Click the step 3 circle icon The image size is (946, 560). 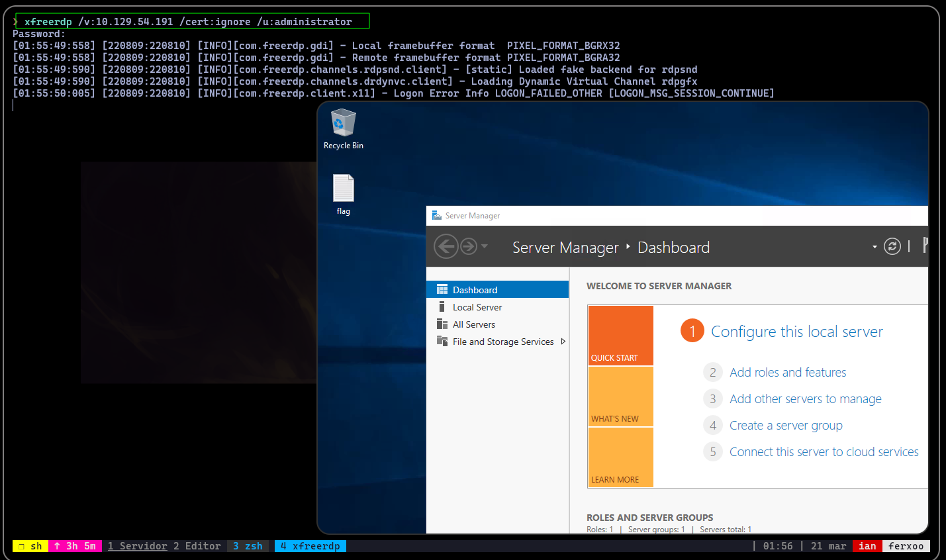(x=712, y=398)
